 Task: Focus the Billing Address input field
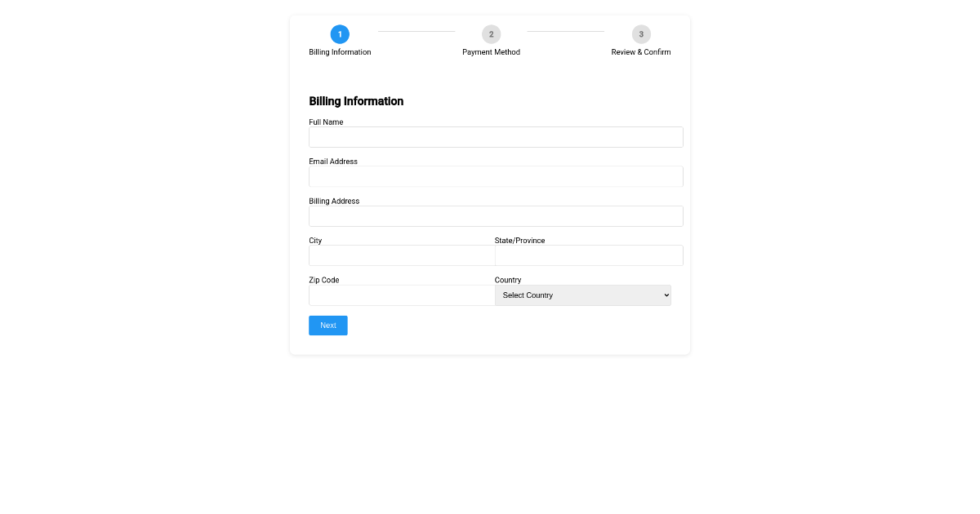496,216
